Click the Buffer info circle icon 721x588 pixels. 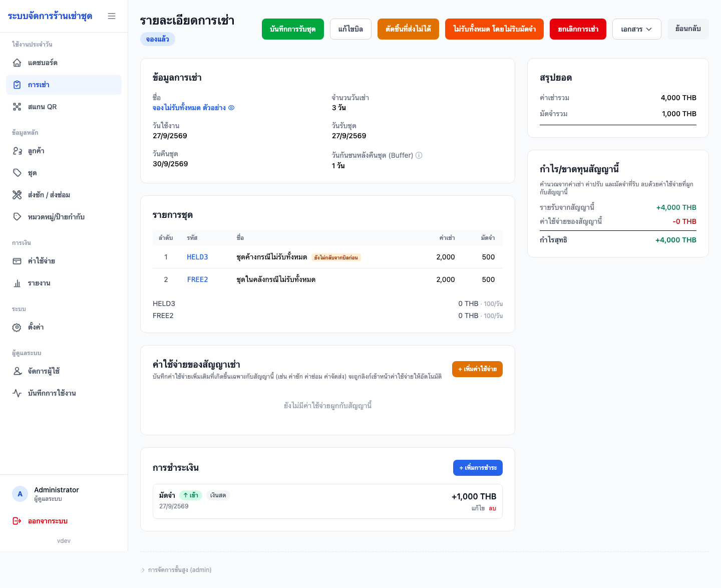[419, 155]
